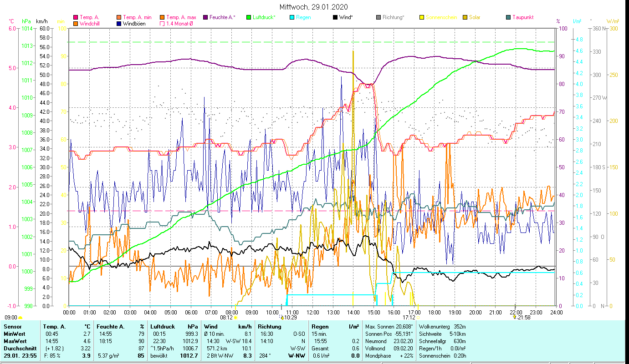This screenshot has height=364, width=629.
Task: Click the 'MaxWert' row label
Action: click(15, 341)
